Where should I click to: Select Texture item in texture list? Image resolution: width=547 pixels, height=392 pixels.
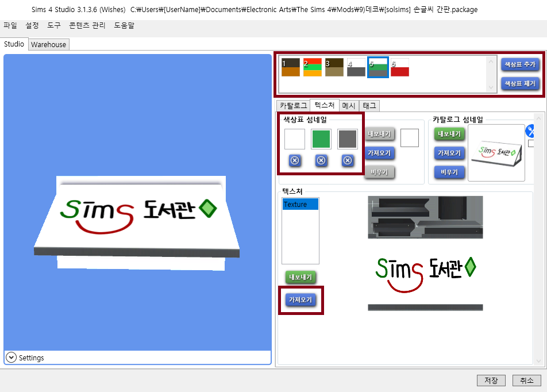click(x=301, y=204)
